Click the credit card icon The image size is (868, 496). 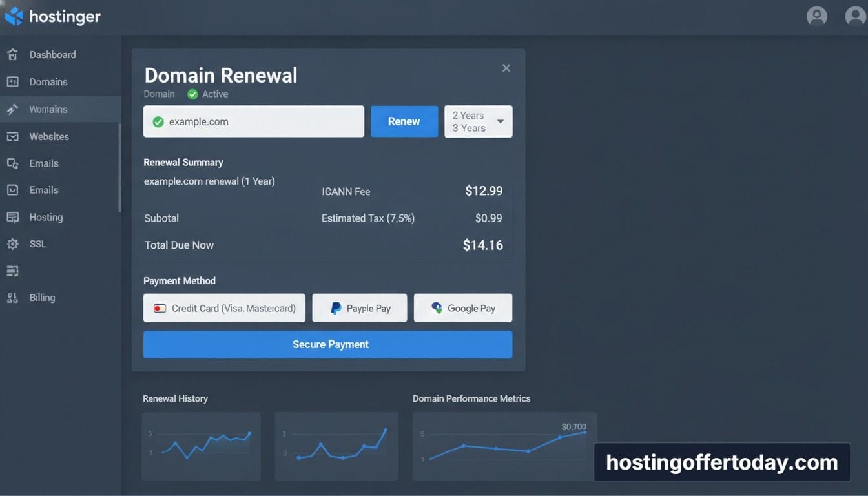(160, 309)
